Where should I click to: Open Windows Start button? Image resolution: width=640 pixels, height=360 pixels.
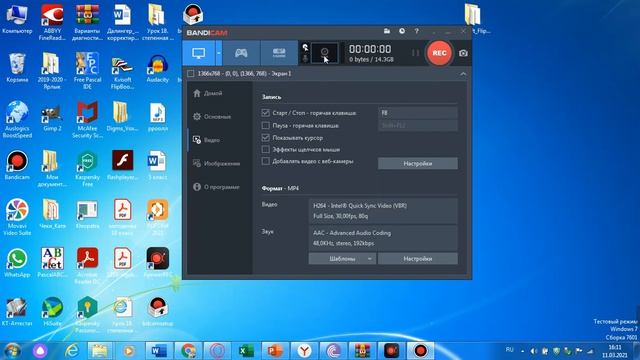[x=12, y=351]
